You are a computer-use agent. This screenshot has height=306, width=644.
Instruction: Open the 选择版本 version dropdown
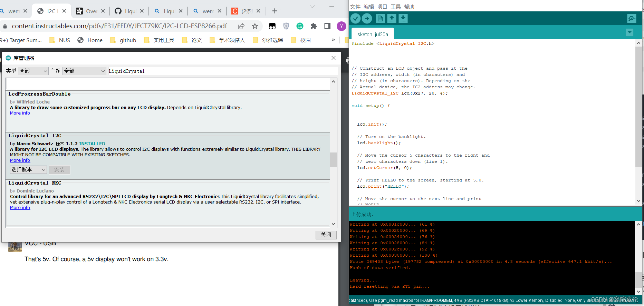coord(28,170)
